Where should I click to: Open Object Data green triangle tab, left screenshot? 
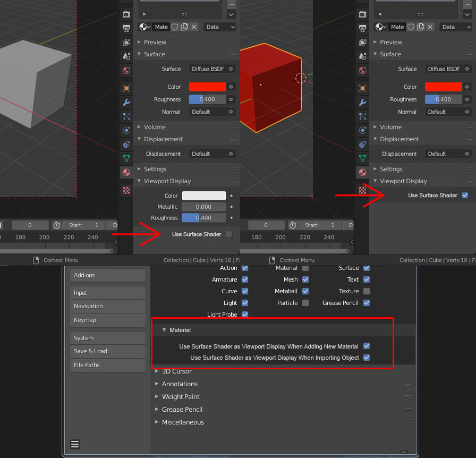pyautogui.click(x=126, y=158)
